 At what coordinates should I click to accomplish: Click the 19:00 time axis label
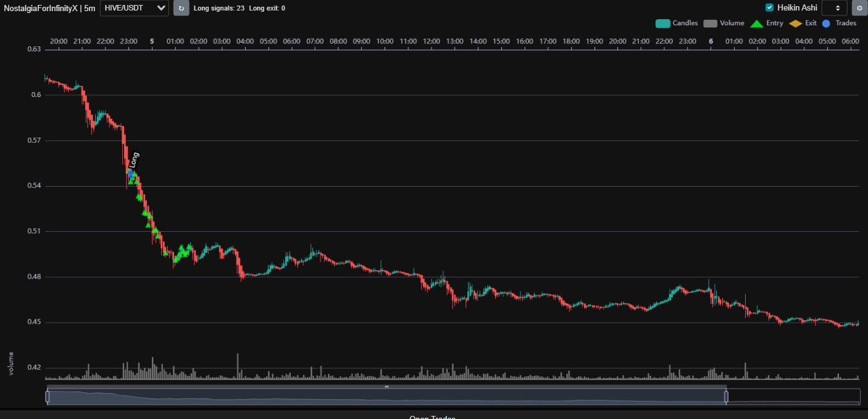(x=595, y=41)
